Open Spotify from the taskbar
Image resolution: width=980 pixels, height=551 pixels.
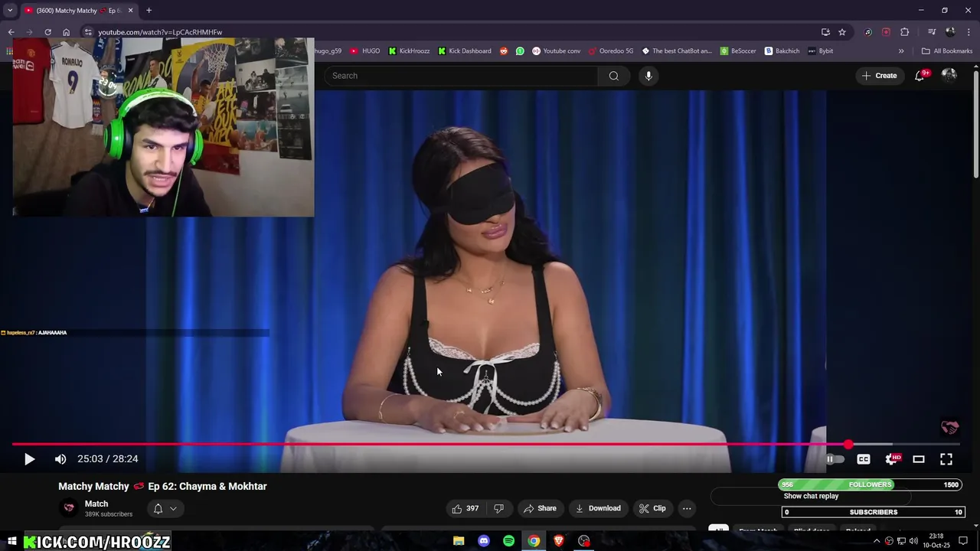tap(508, 541)
